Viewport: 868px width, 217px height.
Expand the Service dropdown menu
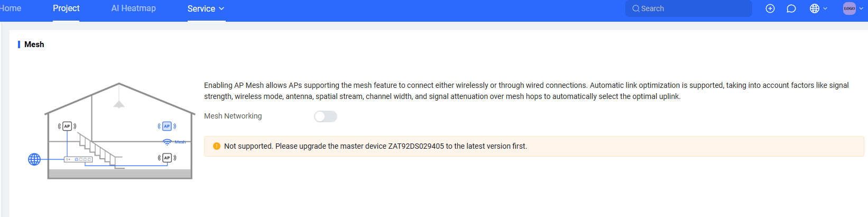coord(206,8)
